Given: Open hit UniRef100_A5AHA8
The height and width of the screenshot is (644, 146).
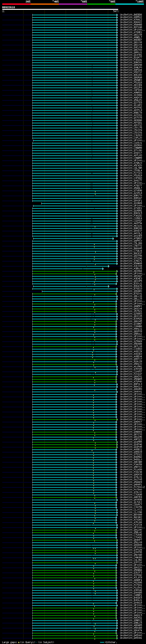Looking at the screenshot, I should coord(131,25).
